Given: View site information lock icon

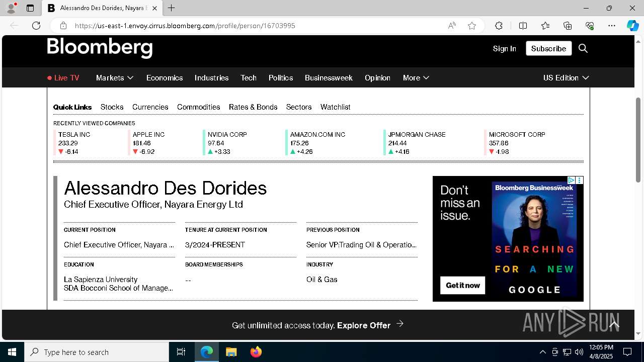Looking at the screenshot, I should [63, 26].
